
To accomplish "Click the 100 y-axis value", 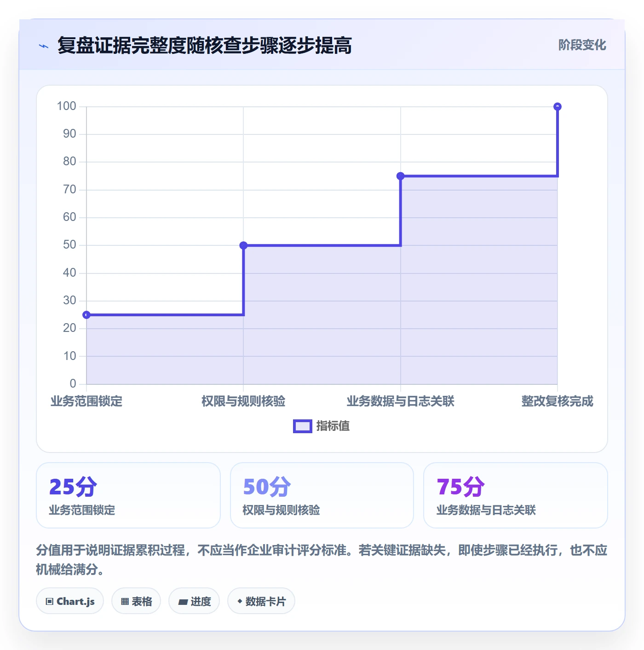I will coord(66,106).
